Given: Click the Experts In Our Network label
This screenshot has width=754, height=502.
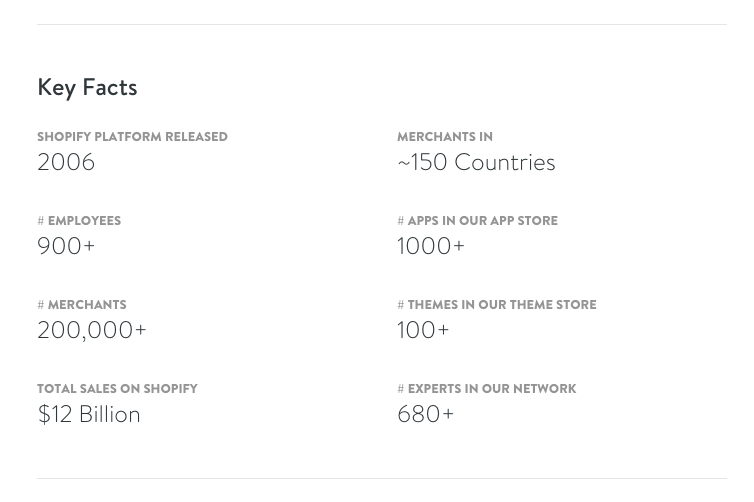Looking at the screenshot, I should tap(492, 389).
